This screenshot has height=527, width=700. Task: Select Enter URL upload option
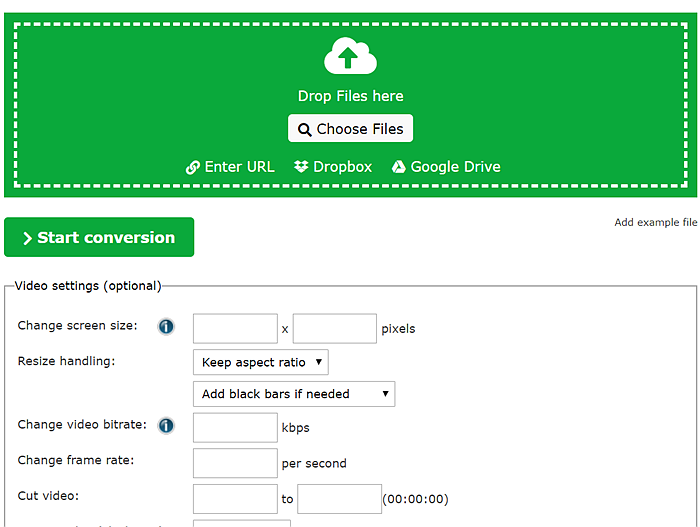(230, 167)
